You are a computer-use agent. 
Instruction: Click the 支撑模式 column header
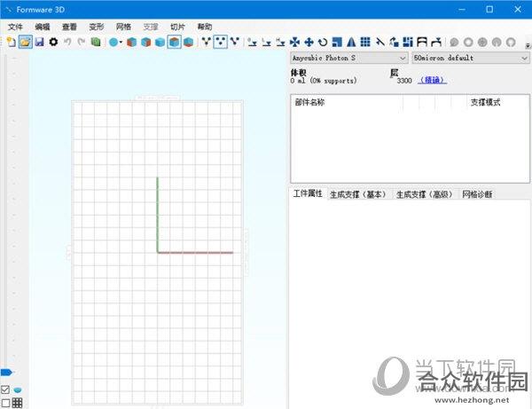tap(486, 102)
